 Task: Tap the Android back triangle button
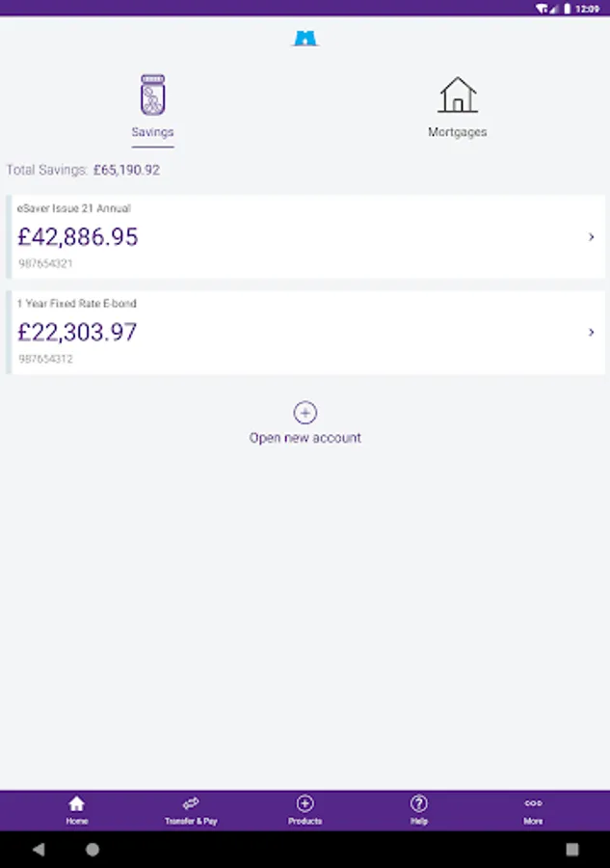39,849
